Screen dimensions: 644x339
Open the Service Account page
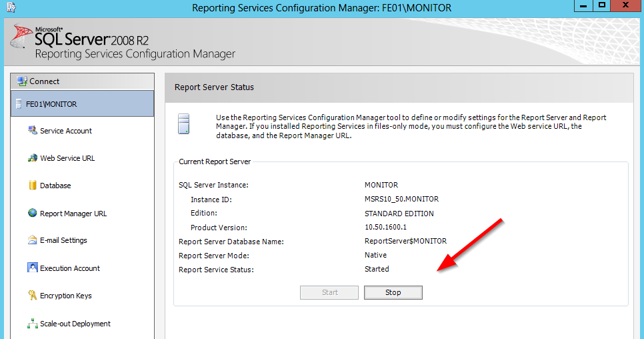(66, 131)
